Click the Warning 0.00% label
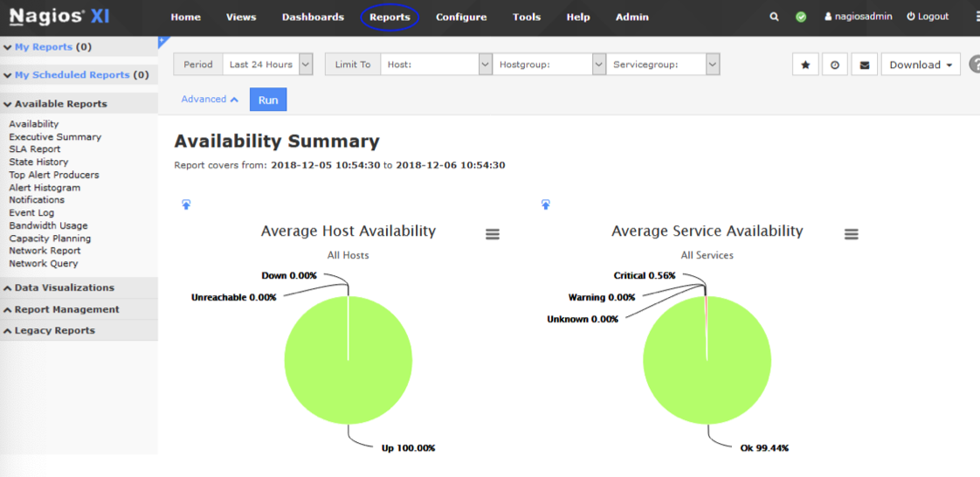Screen dimensions: 980x477 click(601, 297)
